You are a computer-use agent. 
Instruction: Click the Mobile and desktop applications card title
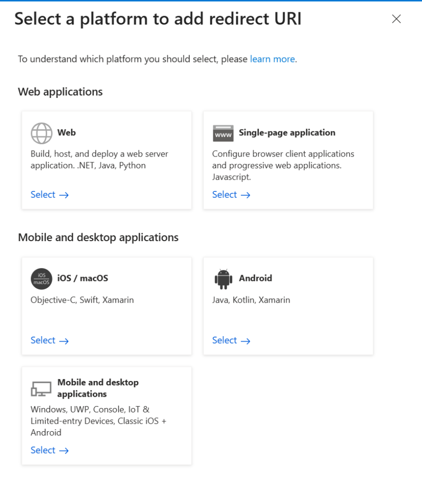coord(98,388)
